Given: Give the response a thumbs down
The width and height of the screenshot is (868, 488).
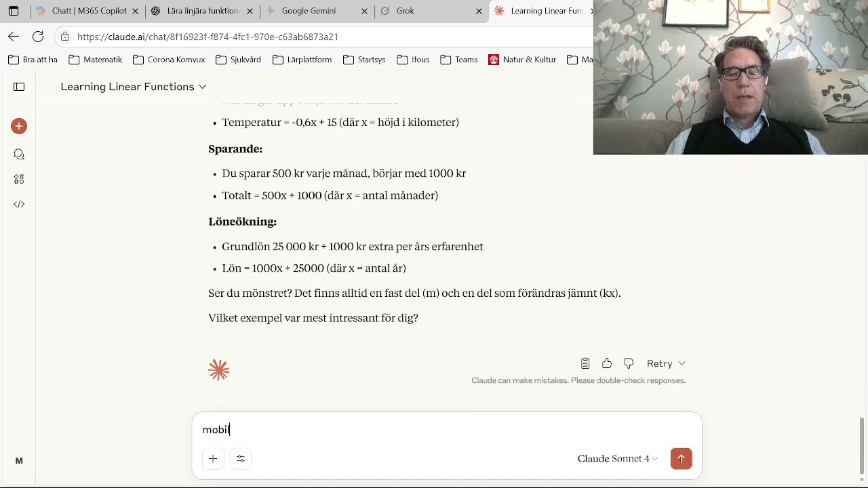Looking at the screenshot, I should tap(629, 363).
